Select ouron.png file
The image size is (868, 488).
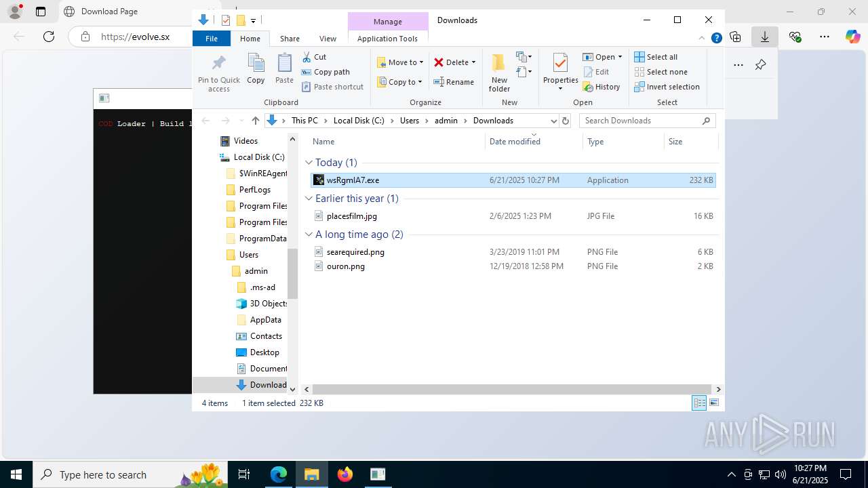[x=513, y=266]
